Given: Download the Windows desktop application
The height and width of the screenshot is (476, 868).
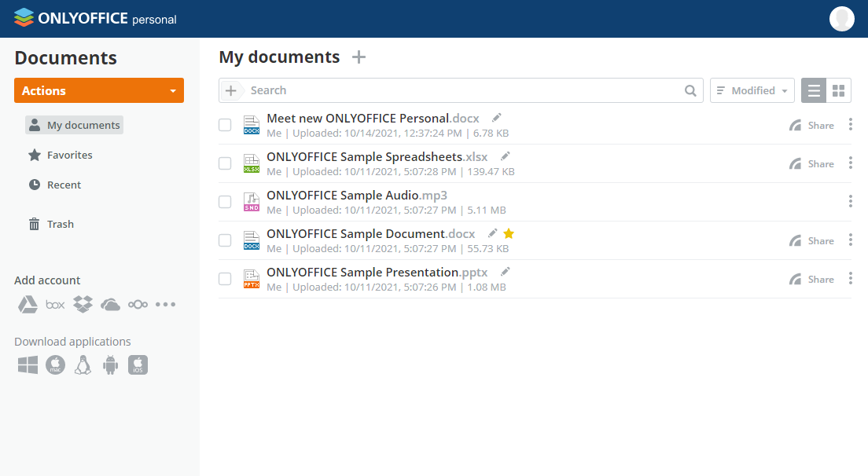Looking at the screenshot, I should point(28,364).
